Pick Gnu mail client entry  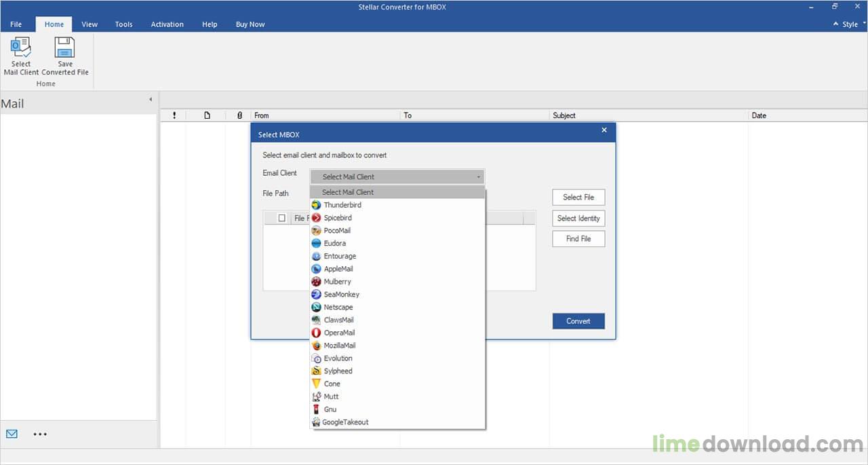point(398,409)
